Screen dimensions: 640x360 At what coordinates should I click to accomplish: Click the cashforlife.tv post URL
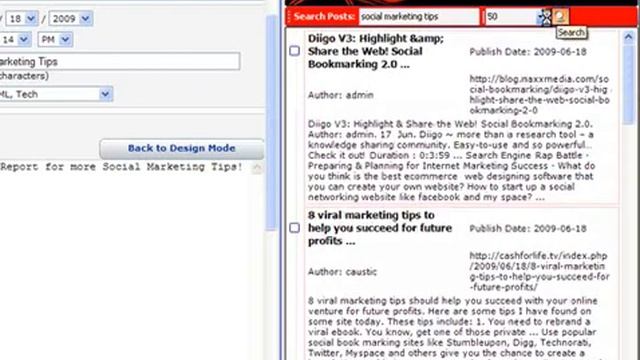pyautogui.click(x=539, y=271)
